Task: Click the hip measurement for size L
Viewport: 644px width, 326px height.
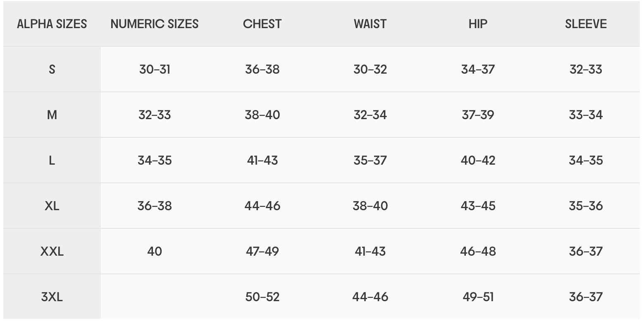Action: click(x=478, y=161)
